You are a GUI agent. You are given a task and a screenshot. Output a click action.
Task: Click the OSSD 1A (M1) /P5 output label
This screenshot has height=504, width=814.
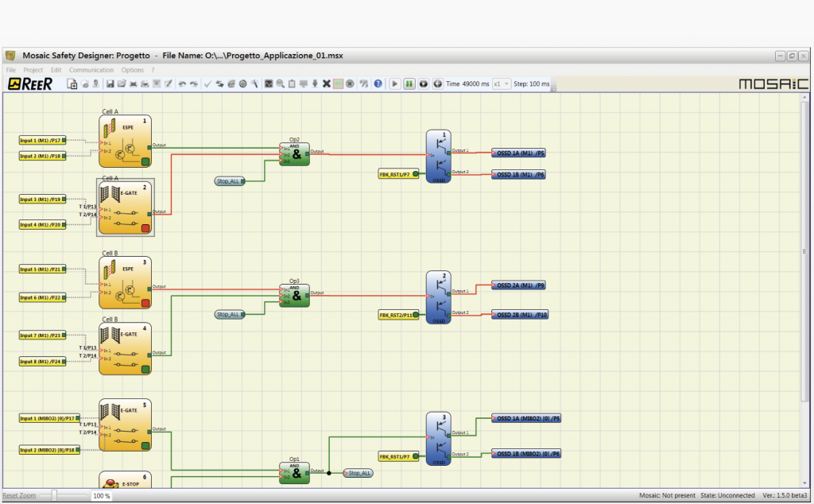click(518, 152)
